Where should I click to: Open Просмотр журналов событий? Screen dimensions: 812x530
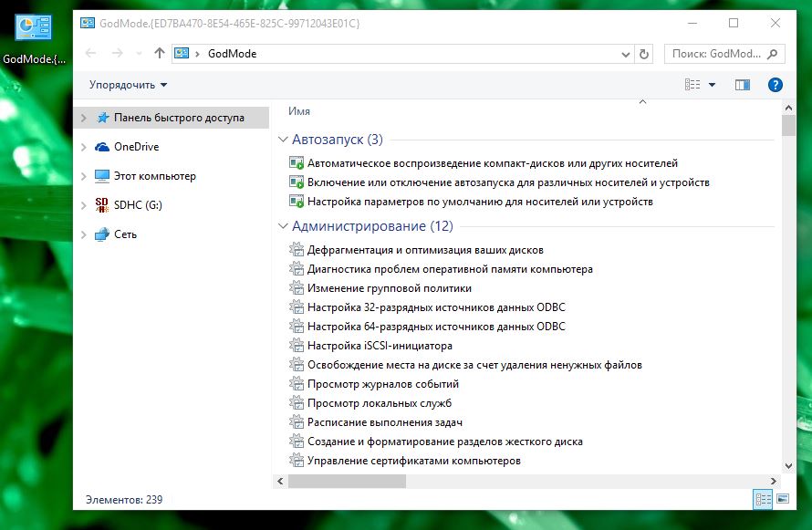pos(382,384)
